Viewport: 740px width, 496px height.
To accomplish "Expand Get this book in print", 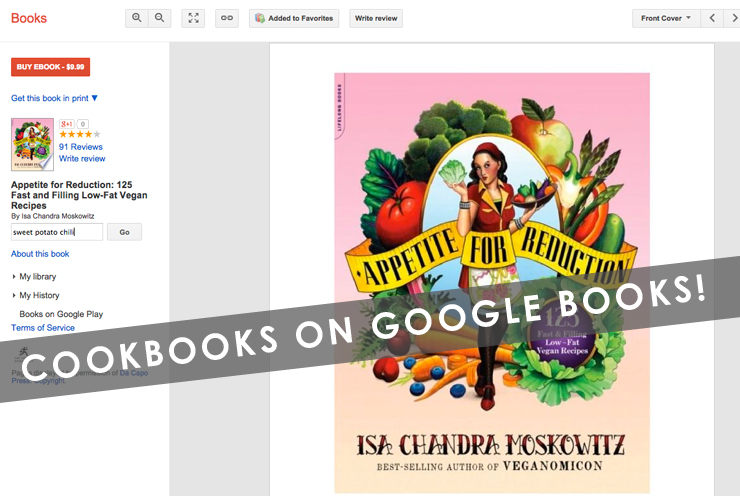I will (54, 98).
